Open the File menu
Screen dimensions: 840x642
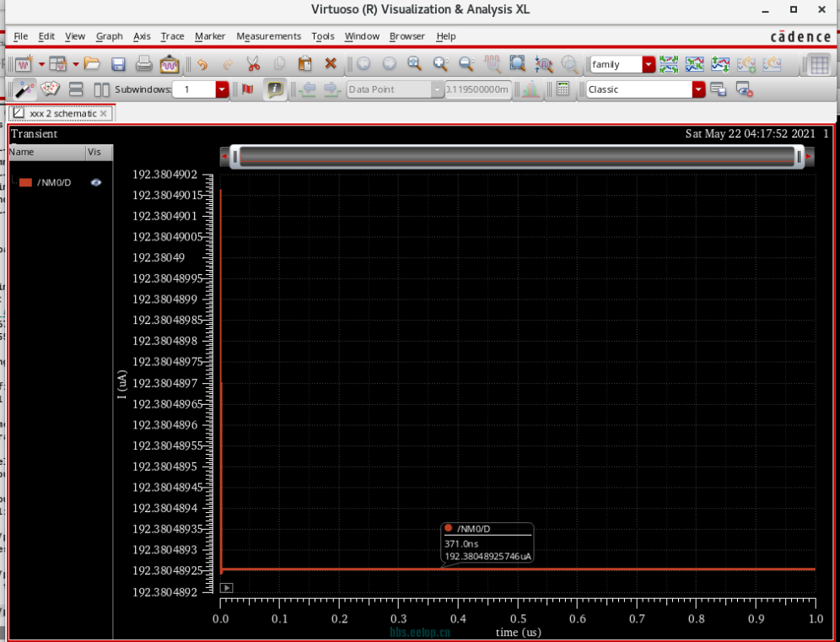point(21,36)
